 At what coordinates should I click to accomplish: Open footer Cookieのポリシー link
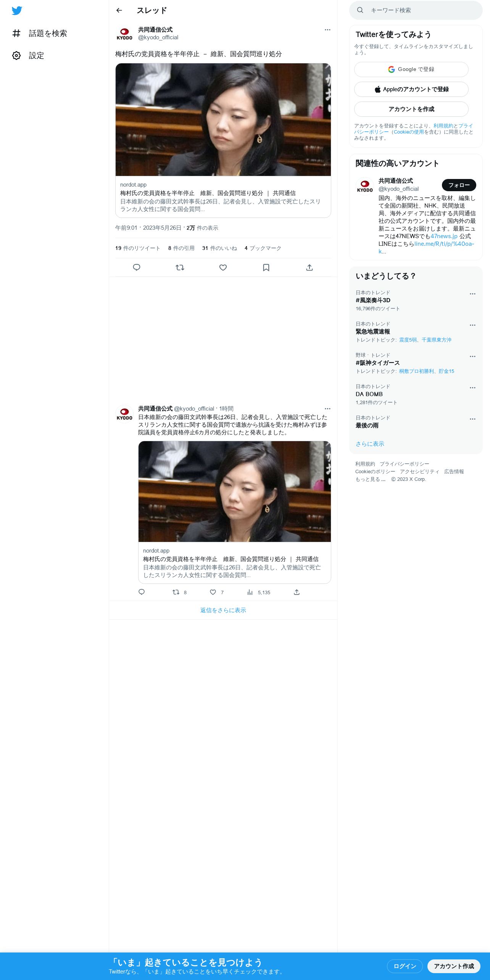(x=375, y=472)
